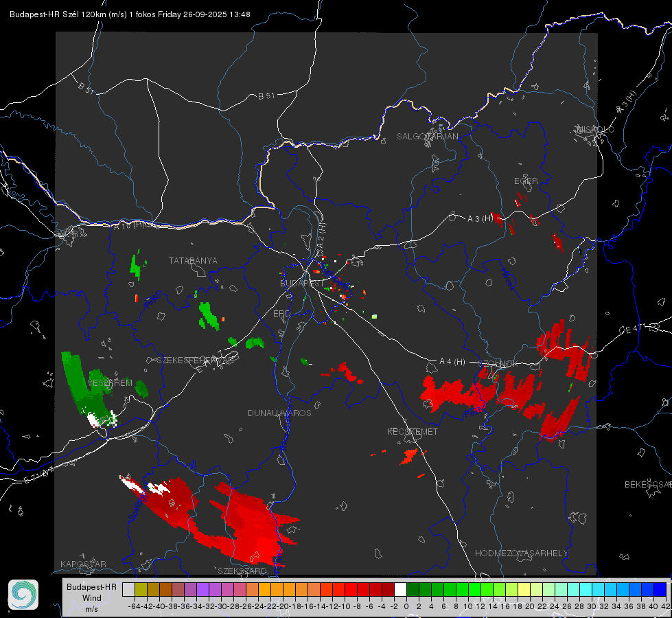Click the BÉKÉSCSABA label at right edge
This screenshot has height=618, width=672.
(648, 485)
